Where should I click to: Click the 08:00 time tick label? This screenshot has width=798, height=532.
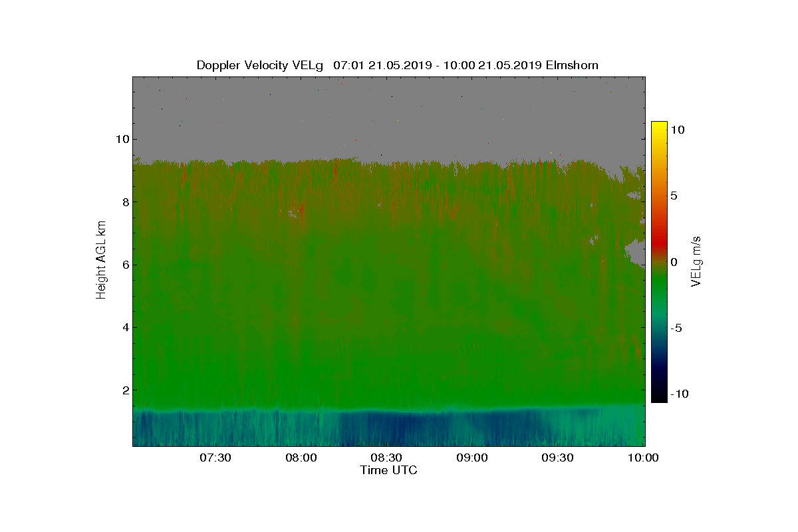301,458
